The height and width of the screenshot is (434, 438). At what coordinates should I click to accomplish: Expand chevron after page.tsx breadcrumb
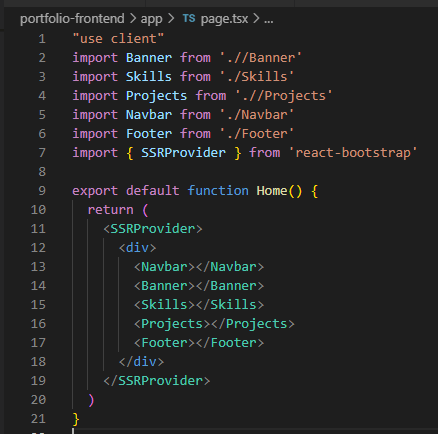(256, 19)
